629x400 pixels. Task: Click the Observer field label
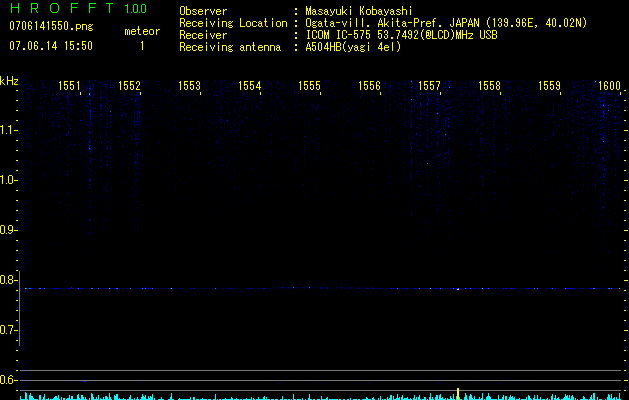pos(203,11)
